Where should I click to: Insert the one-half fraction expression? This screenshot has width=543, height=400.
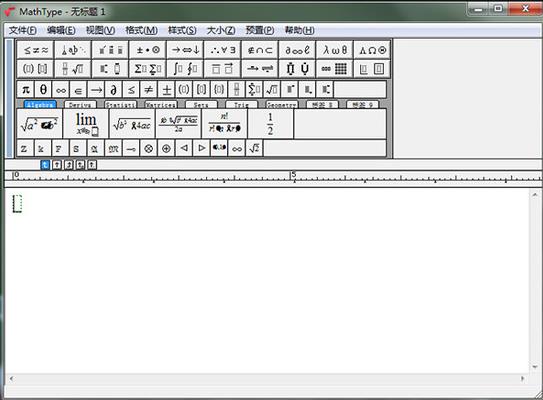pos(270,124)
